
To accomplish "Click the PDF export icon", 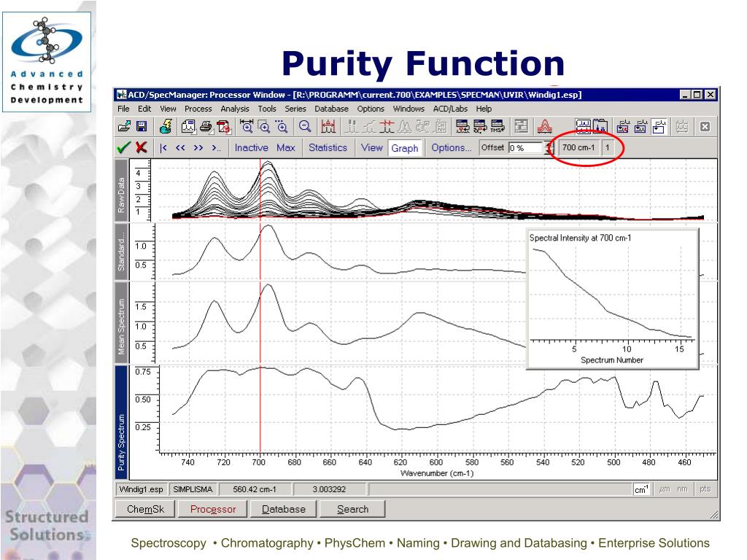I will tap(223, 127).
